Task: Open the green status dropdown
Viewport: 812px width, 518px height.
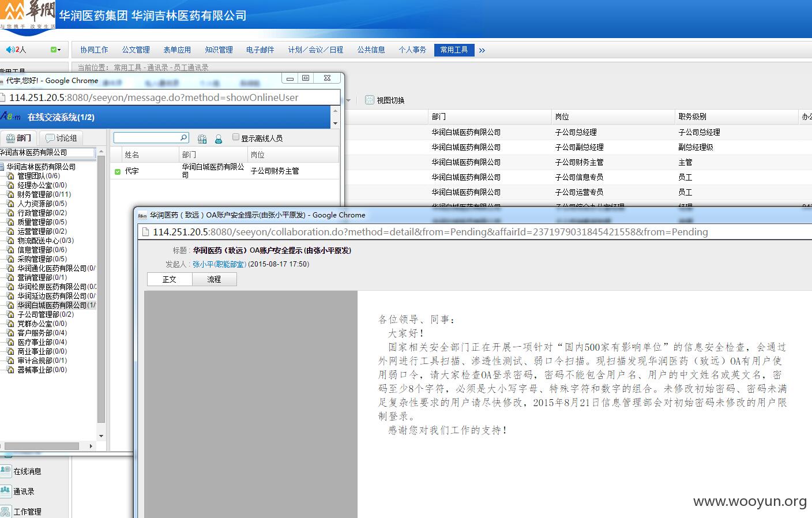Action: coord(55,50)
